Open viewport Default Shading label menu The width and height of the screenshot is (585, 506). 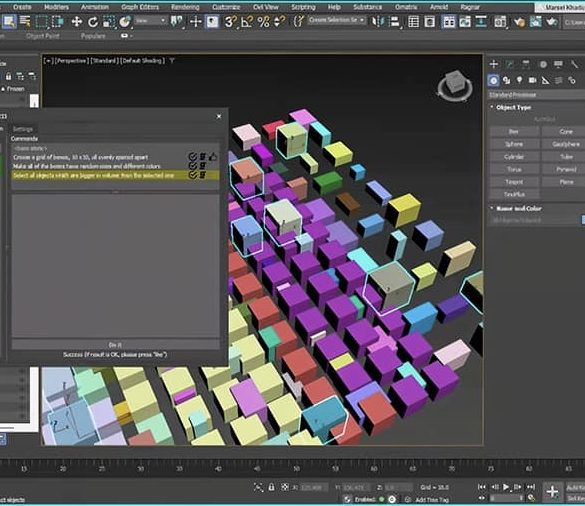point(143,60)
